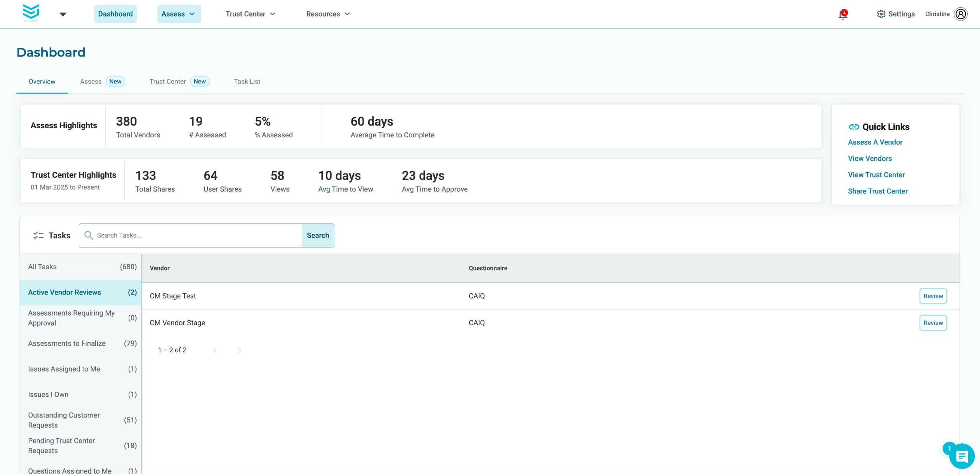The height and width of the screenshot is (474, 980).
Task: Expand the Trust Center navigation menu
Action: (250, 14)
